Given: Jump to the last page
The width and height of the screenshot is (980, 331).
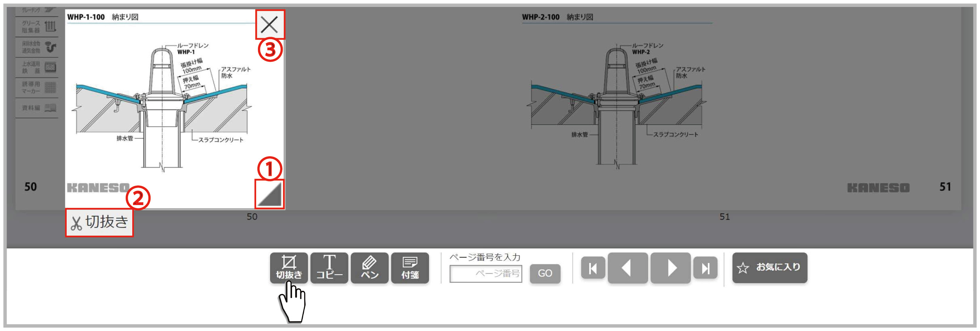Looking at the screenshot, I should click(705, 268).
